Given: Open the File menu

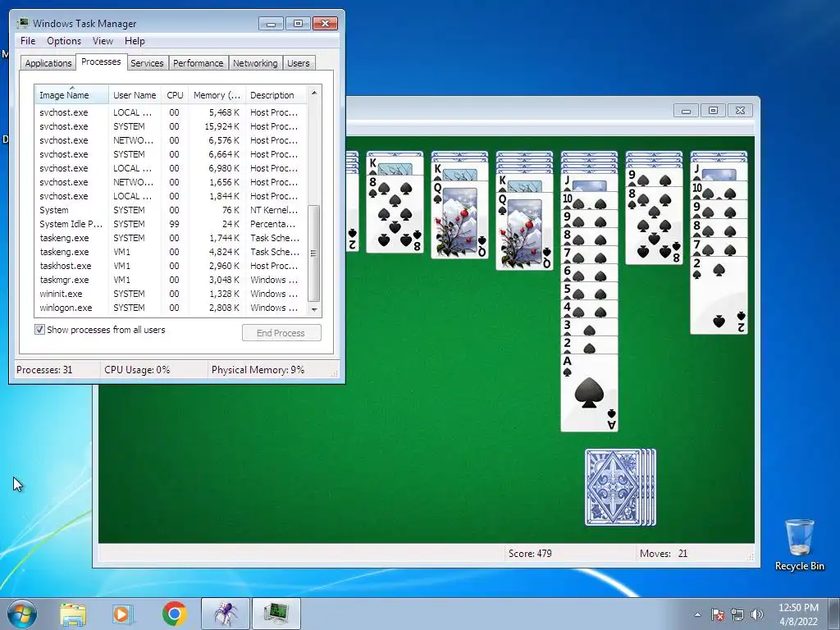Looking at the screenshot, I should pos(28,41).
